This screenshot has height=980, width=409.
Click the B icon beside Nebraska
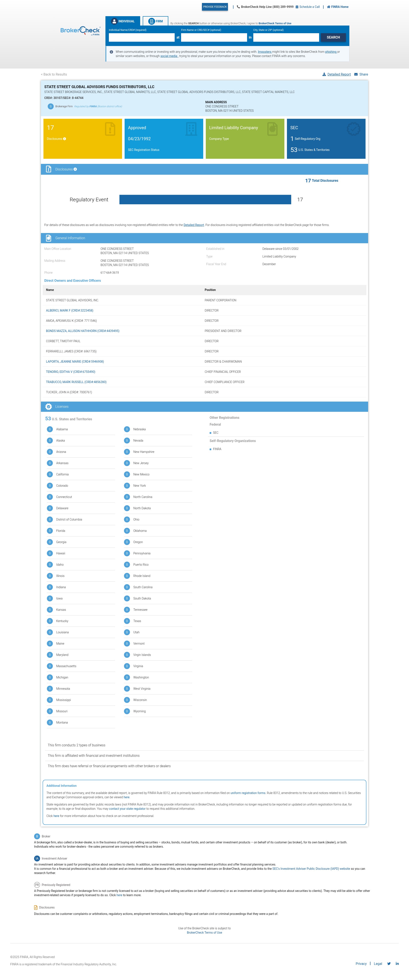[127, 429]
